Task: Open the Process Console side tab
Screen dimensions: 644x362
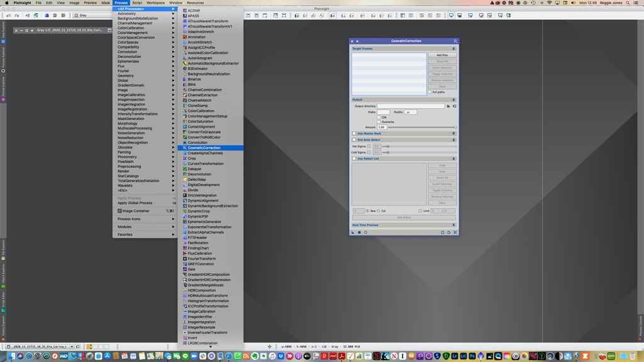Action: tap(640, 328)
